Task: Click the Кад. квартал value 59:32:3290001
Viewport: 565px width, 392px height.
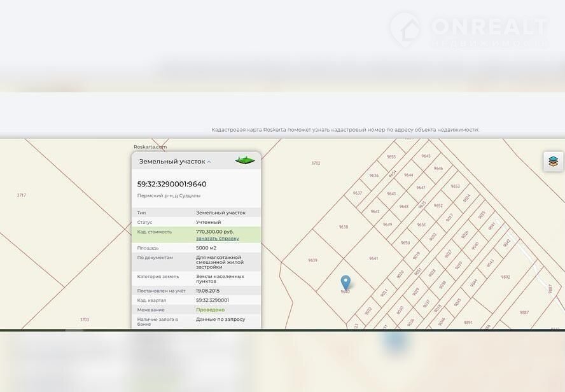Action: (213, 300)
